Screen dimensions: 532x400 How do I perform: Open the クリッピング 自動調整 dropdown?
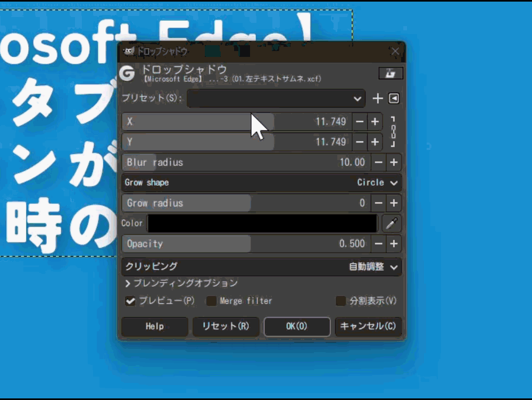coord(262,267)
